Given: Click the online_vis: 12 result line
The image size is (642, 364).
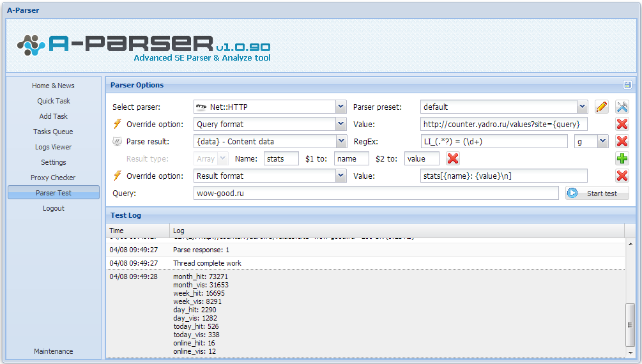Looking at the screenshot, I should pos(194,351).
